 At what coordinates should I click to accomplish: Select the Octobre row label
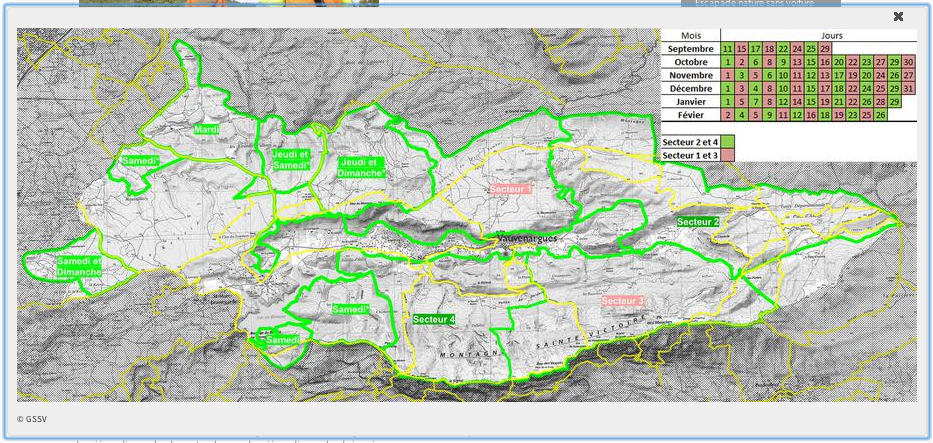click(691, 62)
